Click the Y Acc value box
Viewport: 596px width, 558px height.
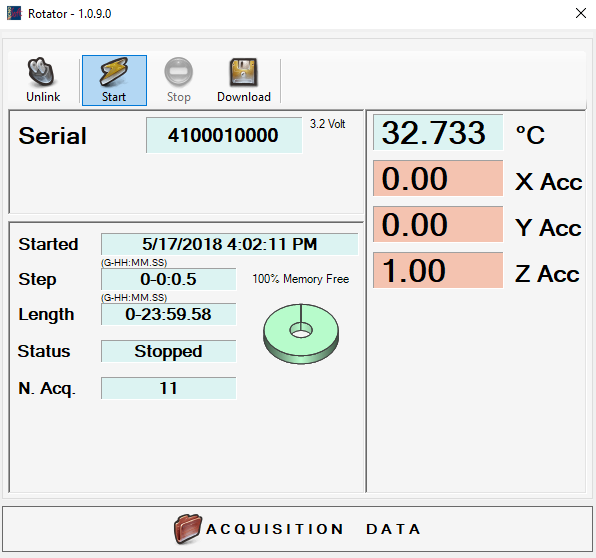coord(438,224)
